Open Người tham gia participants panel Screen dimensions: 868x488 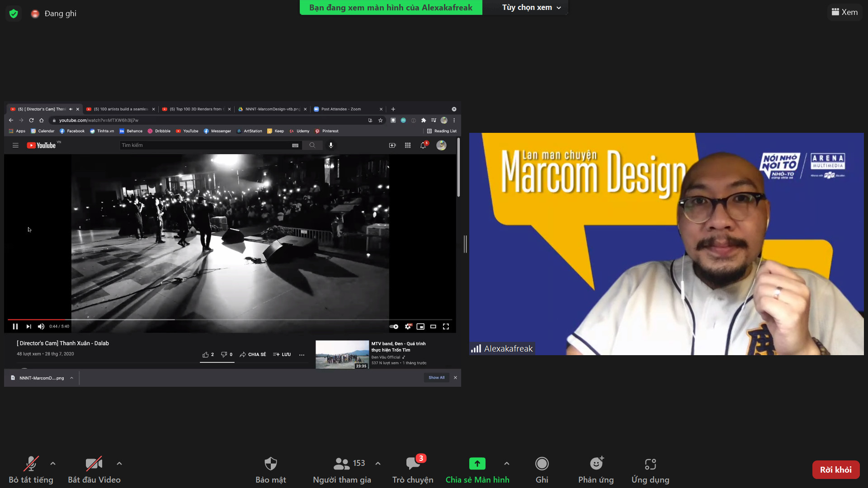342,470
